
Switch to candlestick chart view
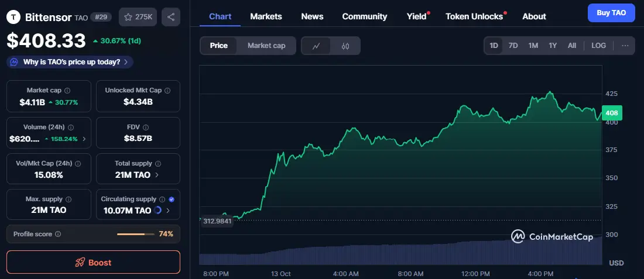click(345, 46)
